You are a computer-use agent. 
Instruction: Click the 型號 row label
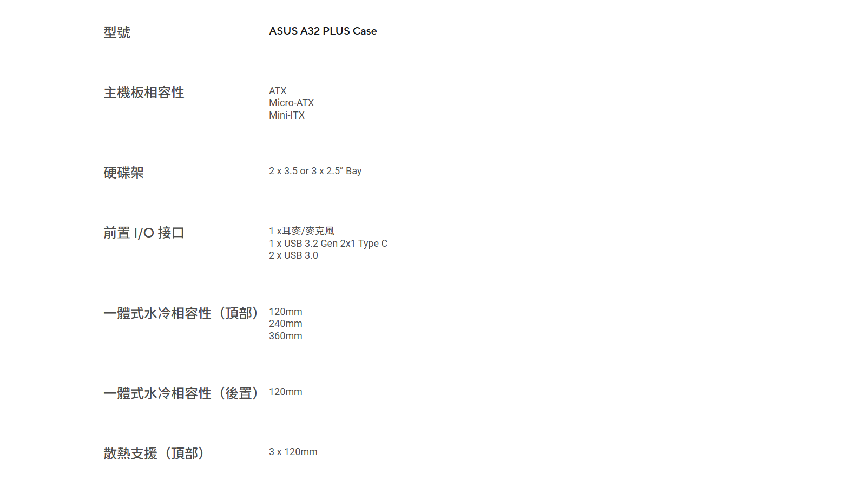coord(117,32)
